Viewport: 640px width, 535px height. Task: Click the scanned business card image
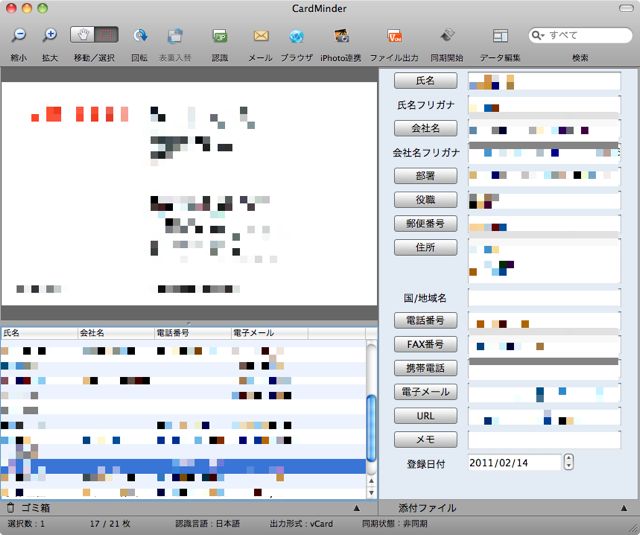(x=189, y=194)
